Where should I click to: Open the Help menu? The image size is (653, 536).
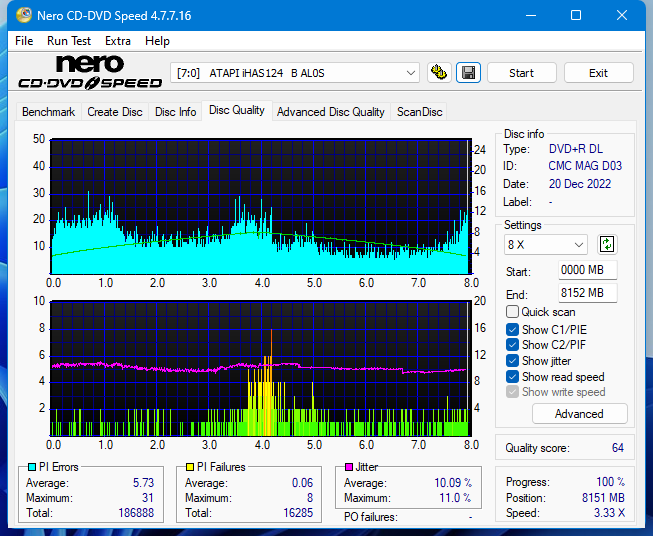click(x=157, y=41)
